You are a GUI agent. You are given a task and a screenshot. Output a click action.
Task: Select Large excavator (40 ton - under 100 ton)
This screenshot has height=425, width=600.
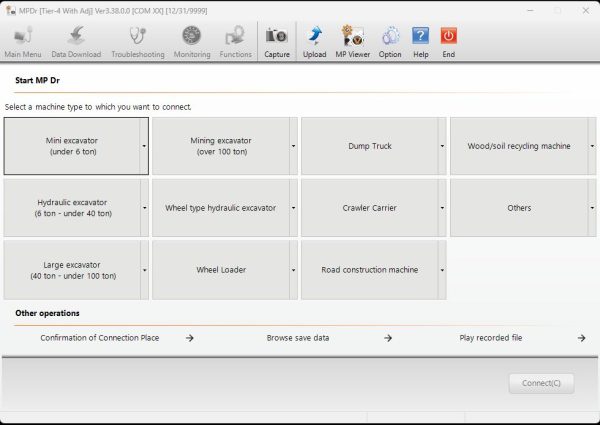[72, 270]
